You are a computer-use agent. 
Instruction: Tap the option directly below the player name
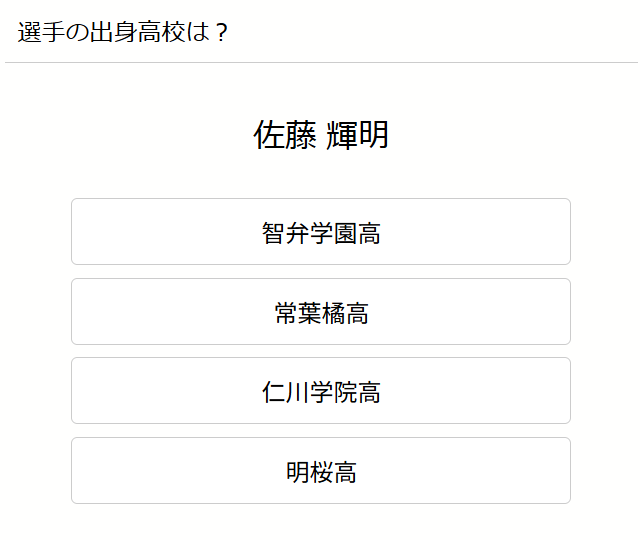320,232
